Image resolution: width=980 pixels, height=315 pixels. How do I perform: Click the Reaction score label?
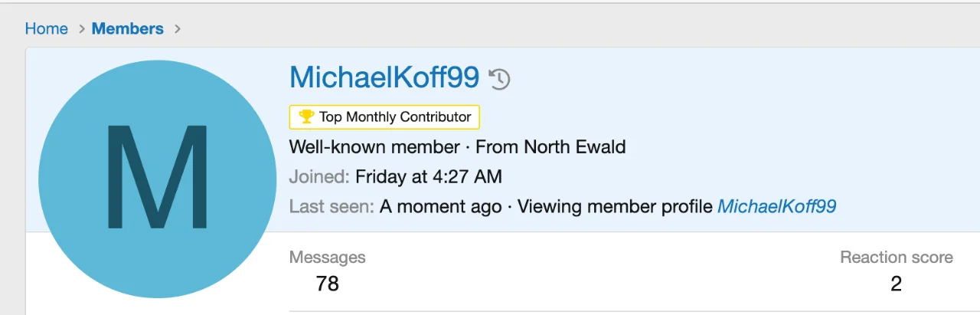pos(896,258)
